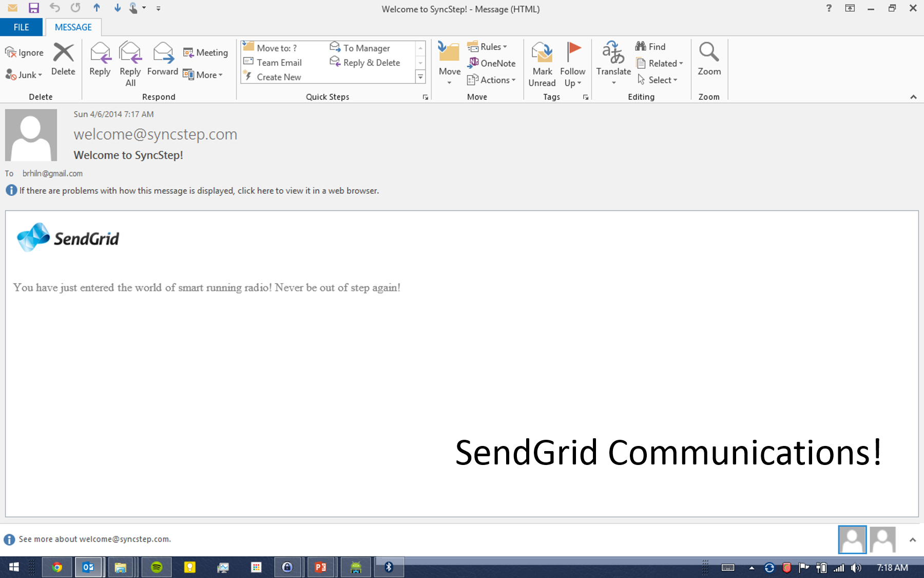Open Outlook Help question mark
The height and width of the screenshot is (578, 924).
(x=829, y=8)
